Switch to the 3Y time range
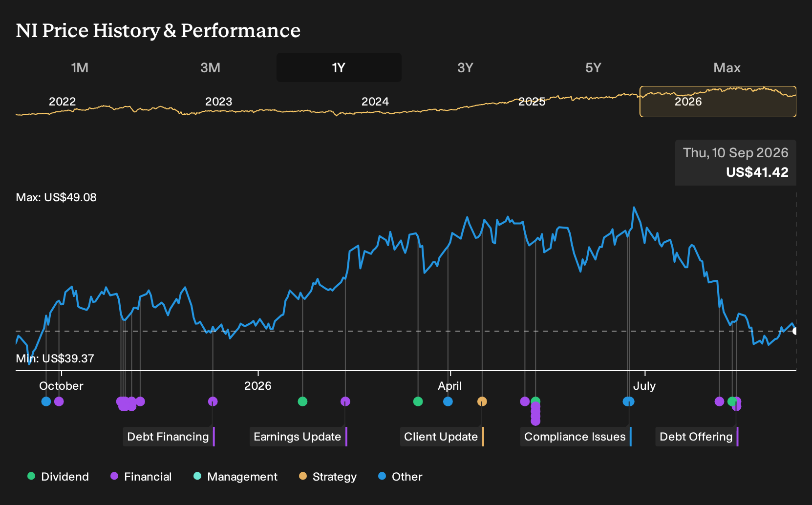The image size is (812, 505). [465, 67]
